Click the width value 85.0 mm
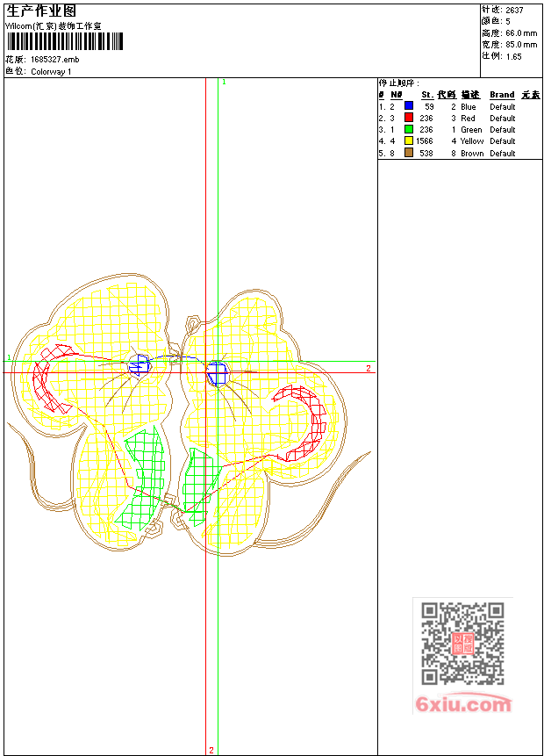This screenshot has width=544, height=756. pyautogui.click(x=521, y=45)
